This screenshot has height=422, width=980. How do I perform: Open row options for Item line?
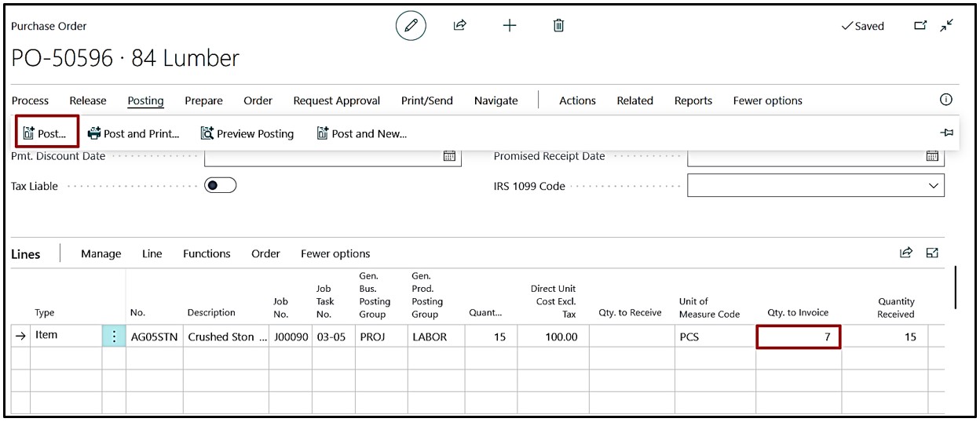click(x=114, y=337)
